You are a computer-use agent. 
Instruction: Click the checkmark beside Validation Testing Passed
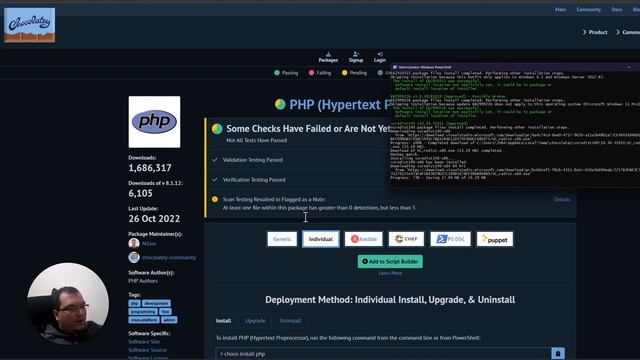coord(215,160)
